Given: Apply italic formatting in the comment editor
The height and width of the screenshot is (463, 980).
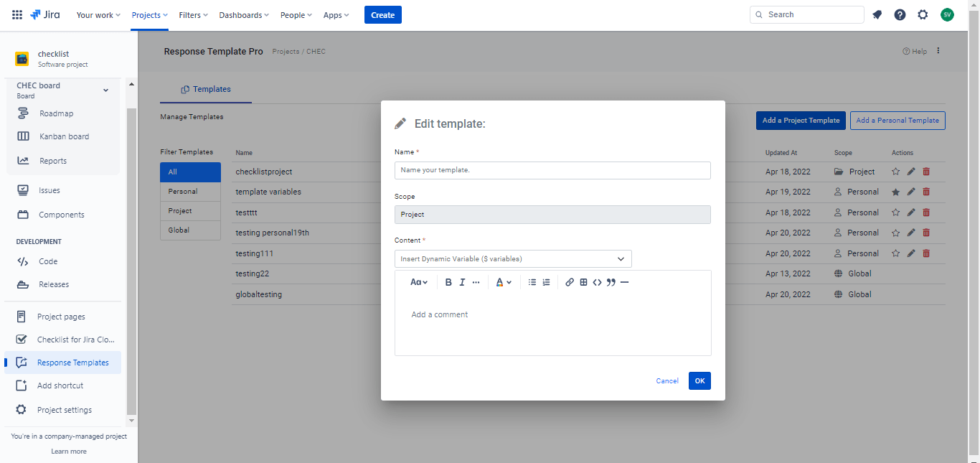Looking at the screenshot, I should coord(462,281).
